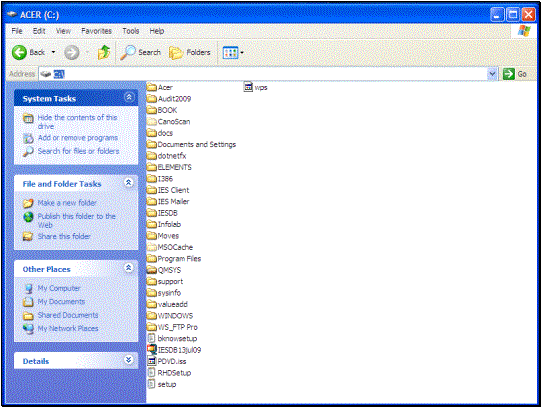Viewport: 541px width, 407px height.
Task: Select the wps file icon
Action: point(248,87)
